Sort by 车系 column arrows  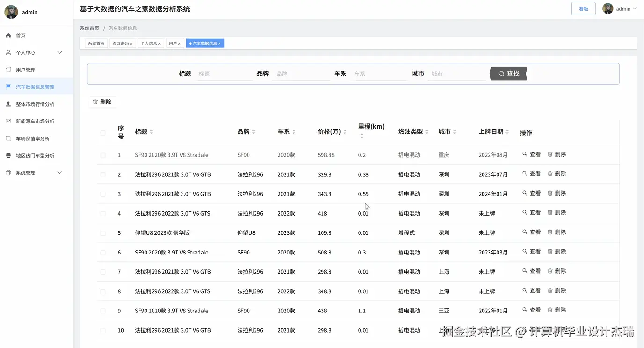294,132
